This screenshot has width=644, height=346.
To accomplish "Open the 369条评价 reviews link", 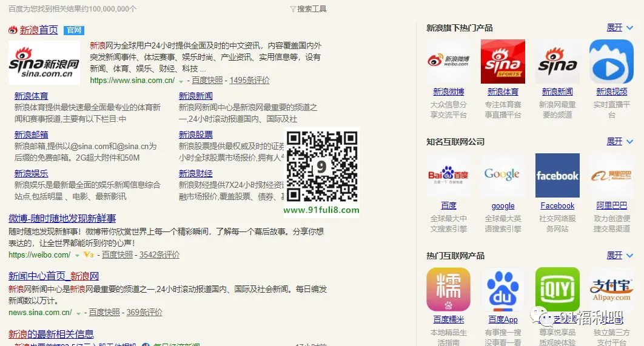I will pos(144,312).
